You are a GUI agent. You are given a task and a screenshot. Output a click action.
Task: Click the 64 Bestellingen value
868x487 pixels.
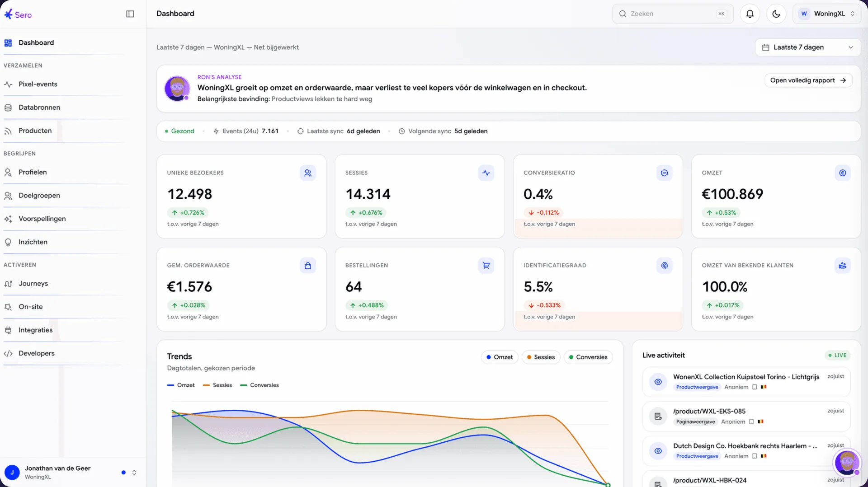[354, 287]
